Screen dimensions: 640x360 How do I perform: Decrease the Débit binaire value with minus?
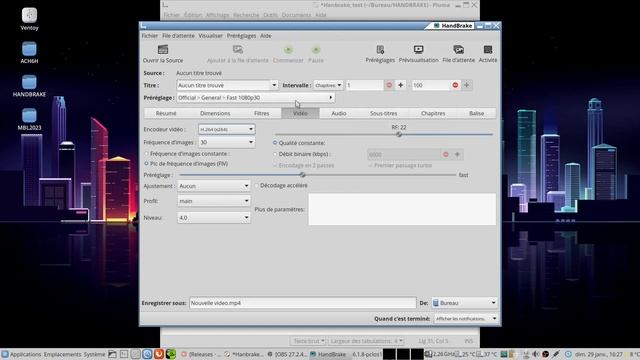pos(446,154)
